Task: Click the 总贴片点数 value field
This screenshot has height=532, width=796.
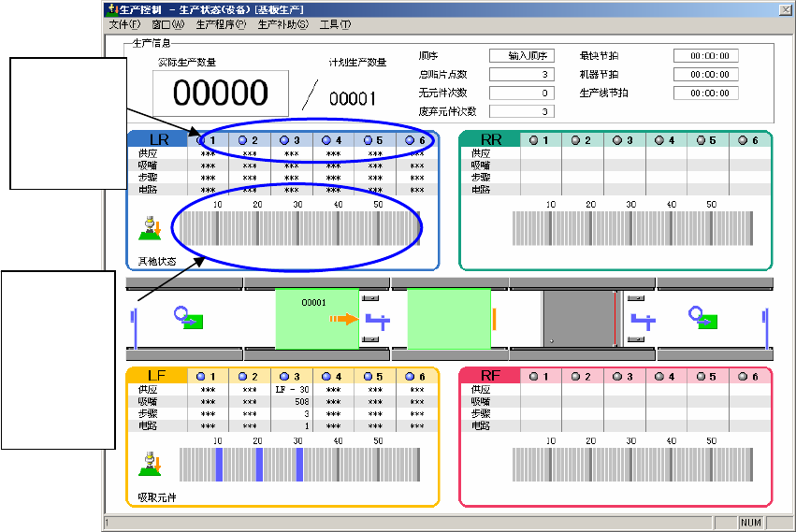Action: [x=521, y=74]
